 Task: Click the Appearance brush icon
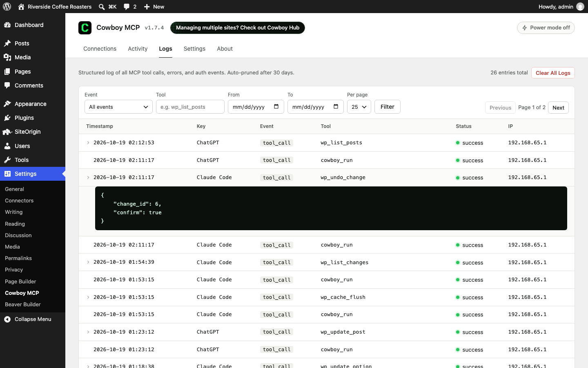[x=7, y=104]
